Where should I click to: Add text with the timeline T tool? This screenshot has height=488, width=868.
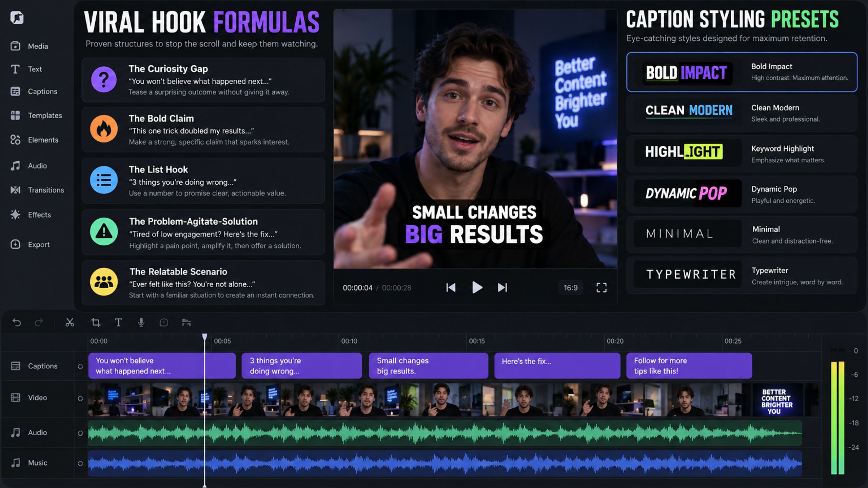[x=118, y=322]
